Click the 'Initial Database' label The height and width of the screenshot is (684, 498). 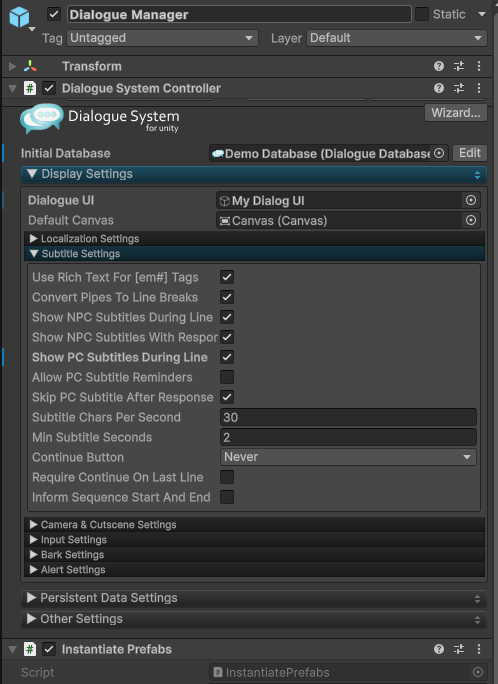[66, 154]
